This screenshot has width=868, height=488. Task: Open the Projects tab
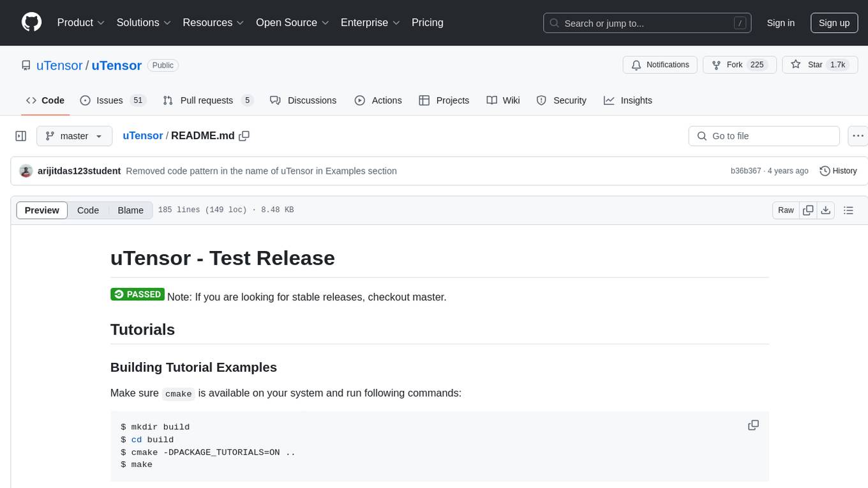[x=444, y=100]
